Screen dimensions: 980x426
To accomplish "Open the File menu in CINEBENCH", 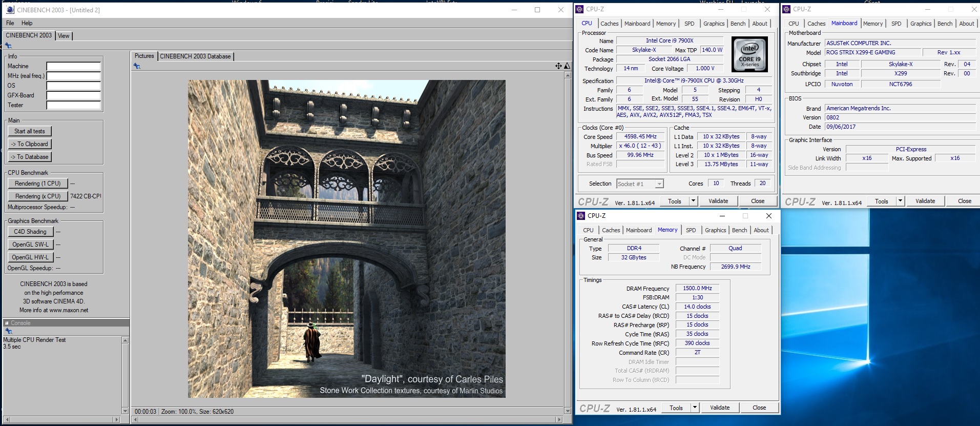I will pyautogui.click(x=10, y=23).
